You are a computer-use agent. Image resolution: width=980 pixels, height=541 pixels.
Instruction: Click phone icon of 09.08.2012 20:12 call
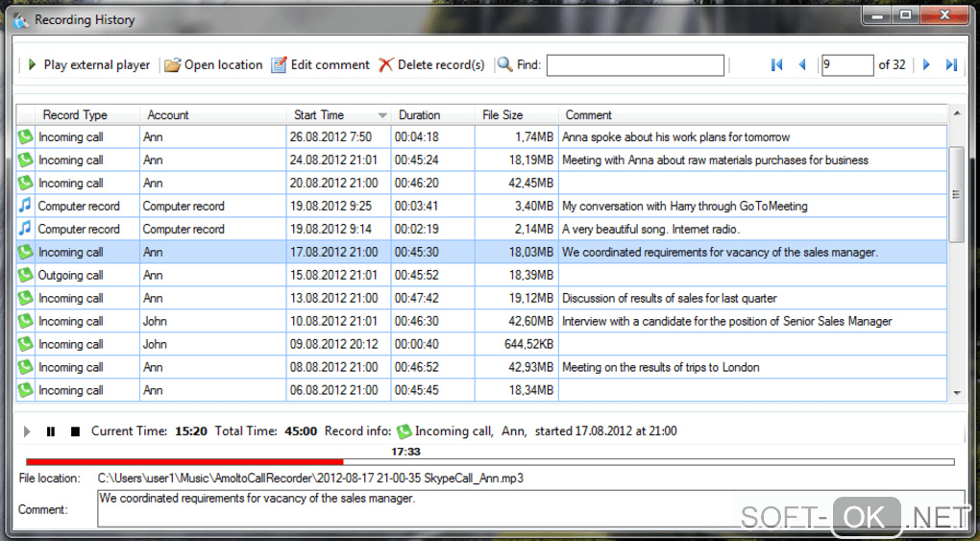25,344
